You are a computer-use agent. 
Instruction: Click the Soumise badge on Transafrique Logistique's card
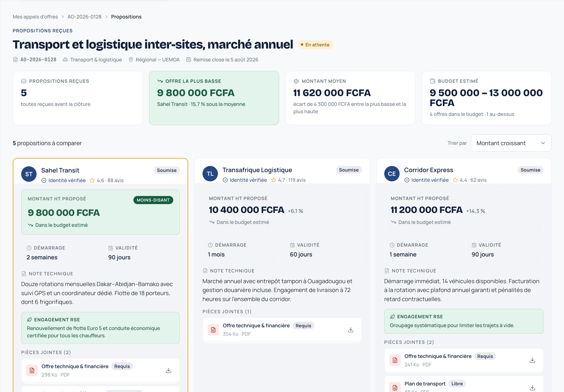point(349,170)
